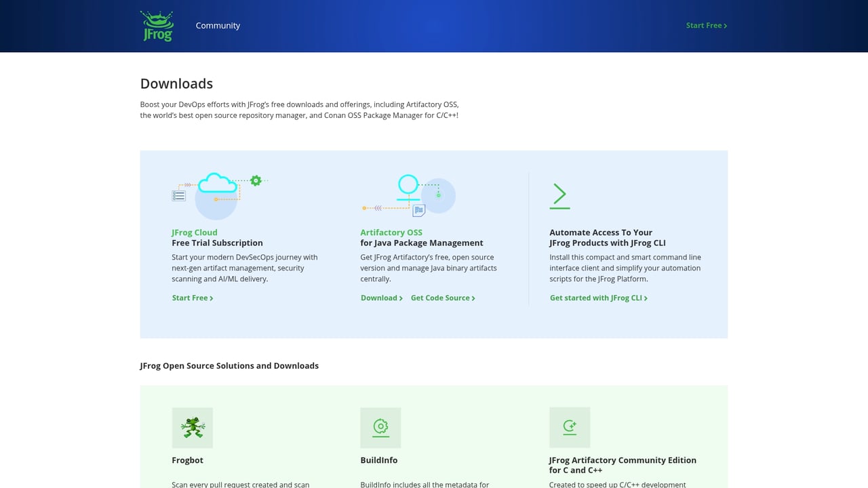Click the gear icon above the cloud graphic
The width and height of the screenshot is (868, 488).
(x=256, y=180)
